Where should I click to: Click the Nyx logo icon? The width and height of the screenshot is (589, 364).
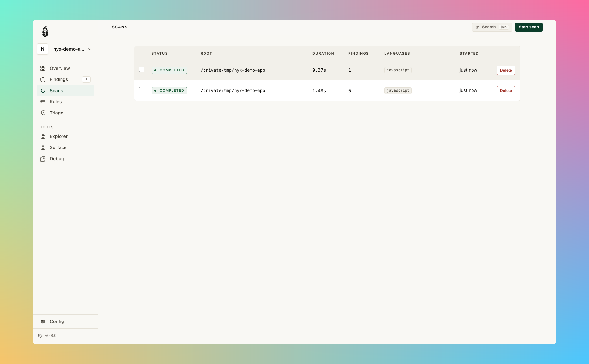[x=45, y=31]
